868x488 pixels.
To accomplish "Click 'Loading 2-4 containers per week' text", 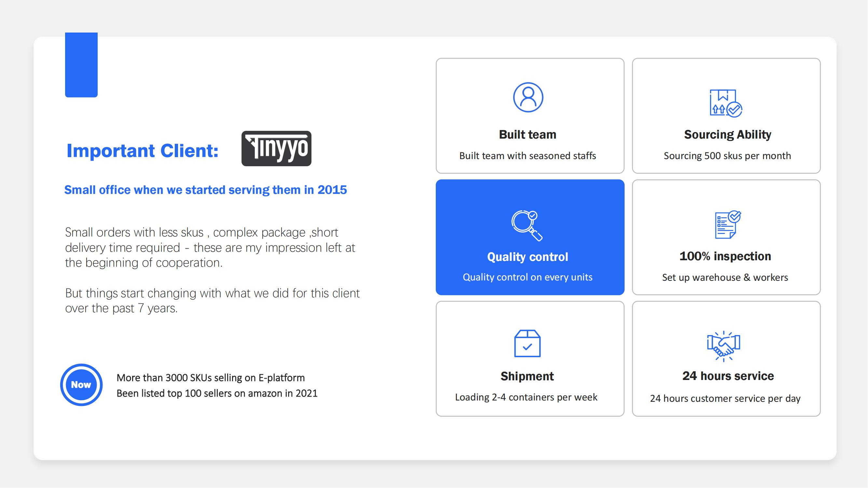I will [526, 397].
